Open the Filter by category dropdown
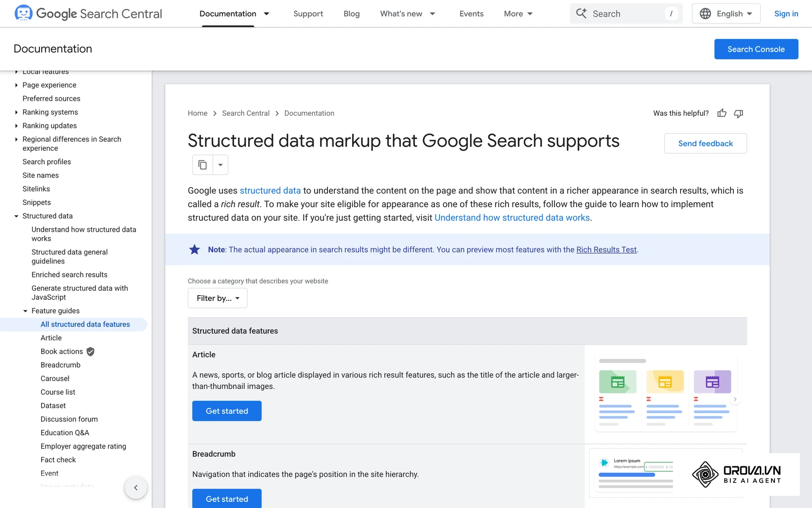 tap(218, 298)
